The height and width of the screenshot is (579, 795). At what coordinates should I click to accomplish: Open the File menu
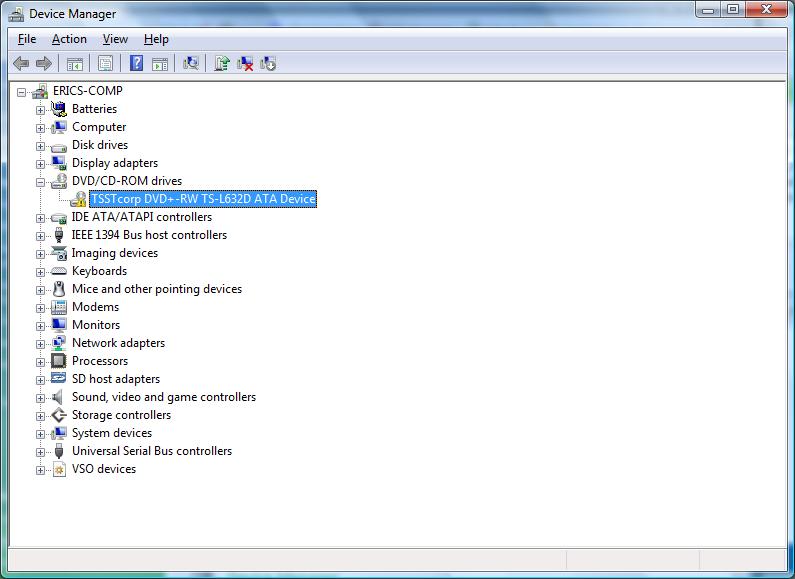pos(27,39)
